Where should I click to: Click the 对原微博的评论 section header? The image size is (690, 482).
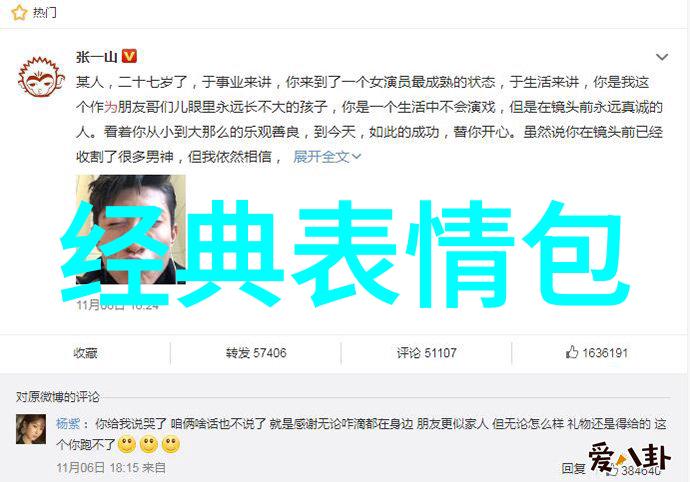tap(58, 397)
